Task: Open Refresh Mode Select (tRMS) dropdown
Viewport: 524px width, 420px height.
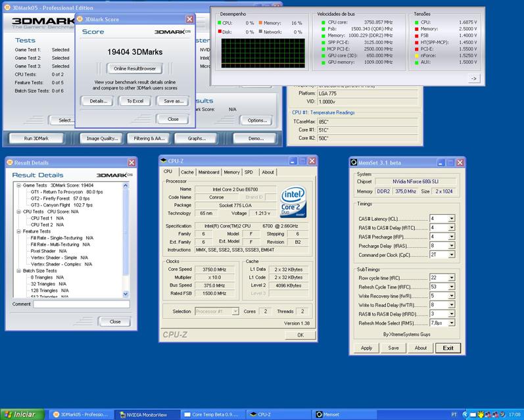Action: coord(452,323)
